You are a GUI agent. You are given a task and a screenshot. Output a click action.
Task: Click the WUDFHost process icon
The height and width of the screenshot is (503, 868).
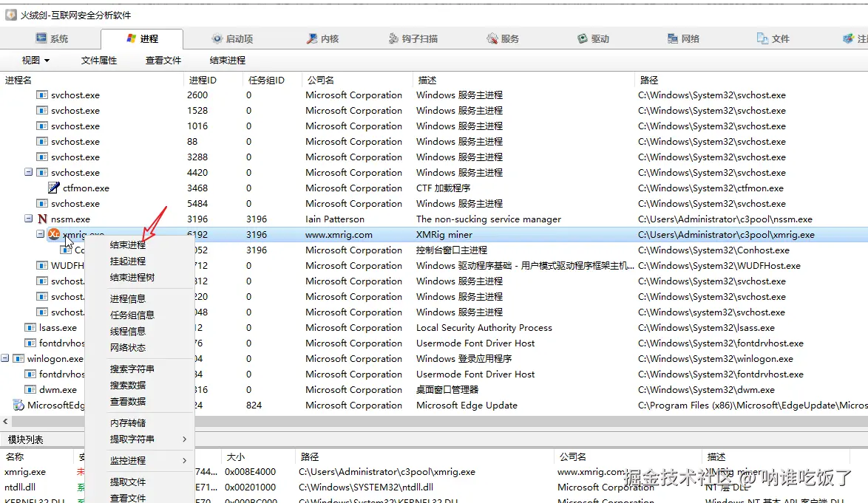coord(42,266)
